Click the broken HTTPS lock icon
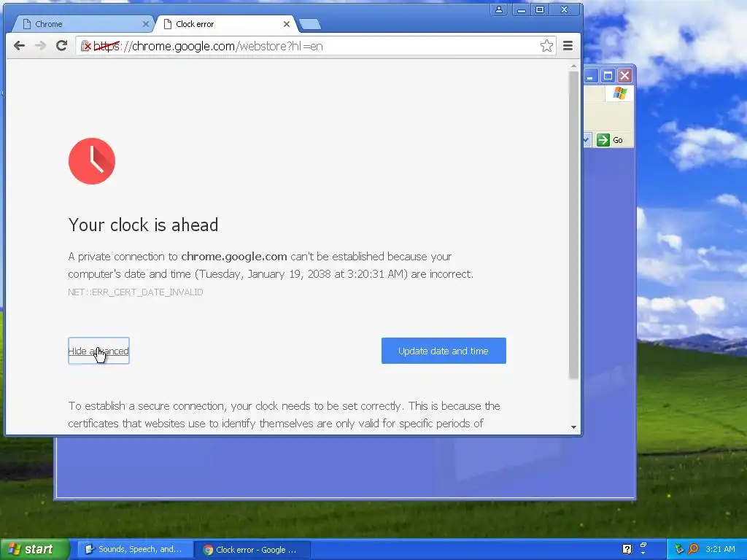 click(86, 46)
